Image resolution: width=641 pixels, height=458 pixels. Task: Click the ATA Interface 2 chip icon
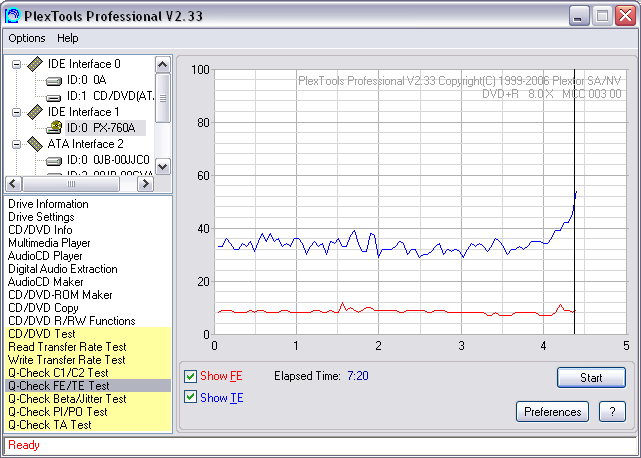click(35, 144)
